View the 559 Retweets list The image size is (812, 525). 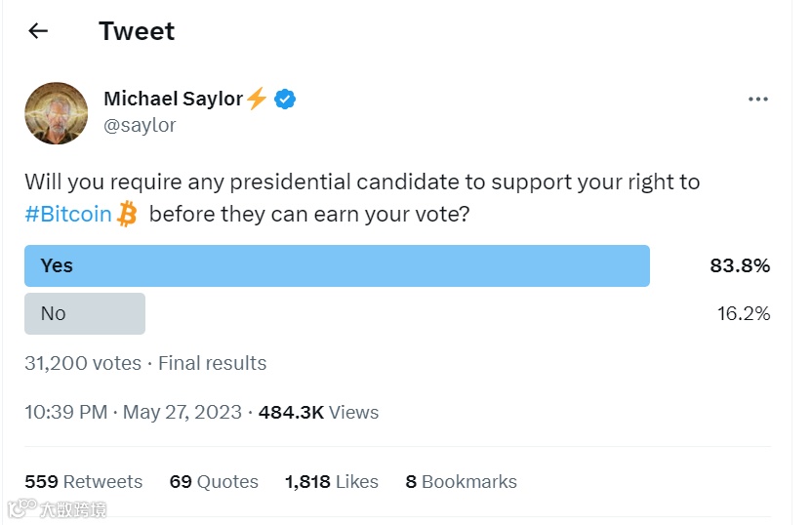coord(84,481)
